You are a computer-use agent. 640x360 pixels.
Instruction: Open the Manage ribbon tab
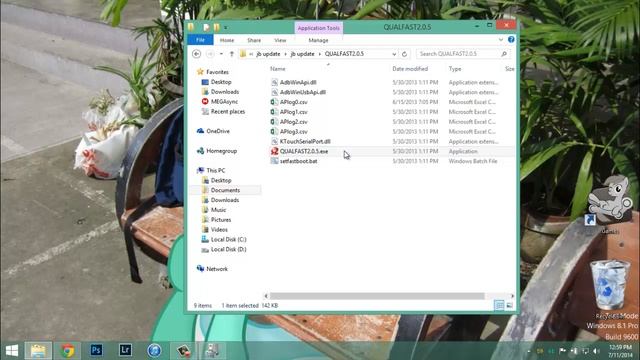coord(318,40)
